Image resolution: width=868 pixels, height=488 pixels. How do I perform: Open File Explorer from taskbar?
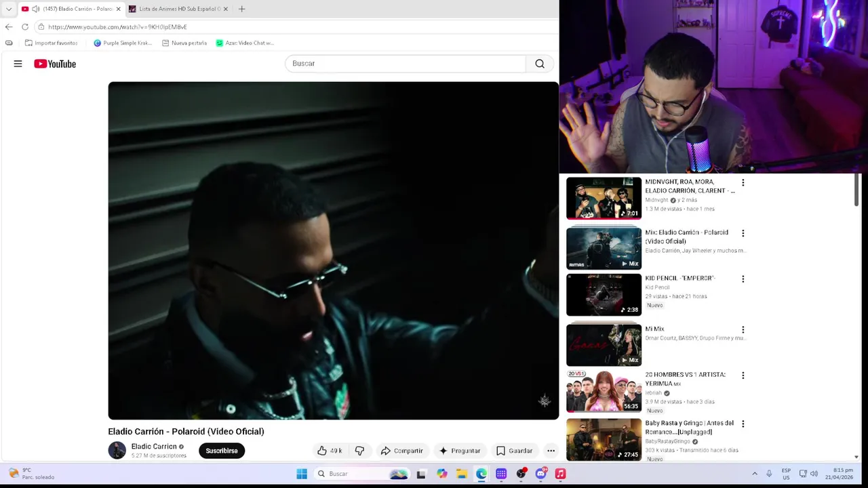(461, 474)
